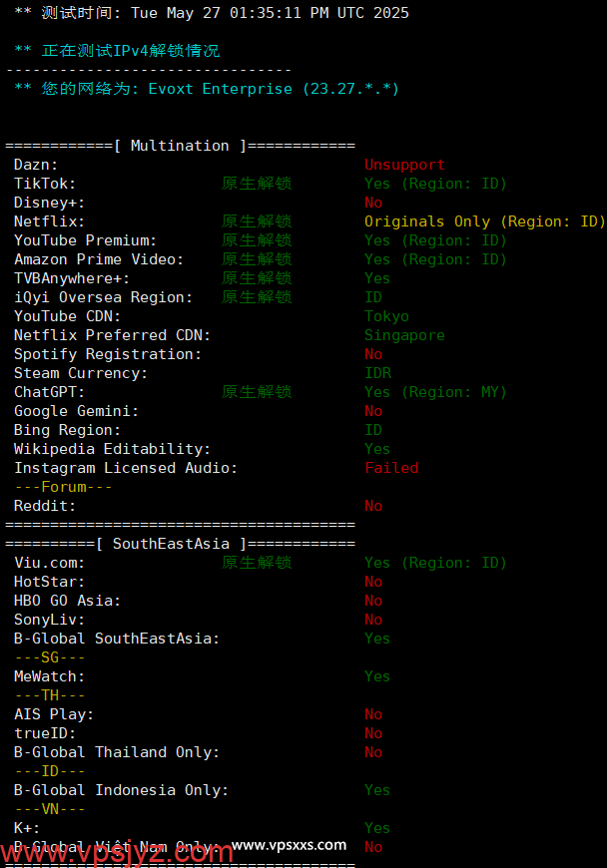607x868 pixels.
Task: Click the Steam Currency 'IDR' value
Action: (378, 373)
